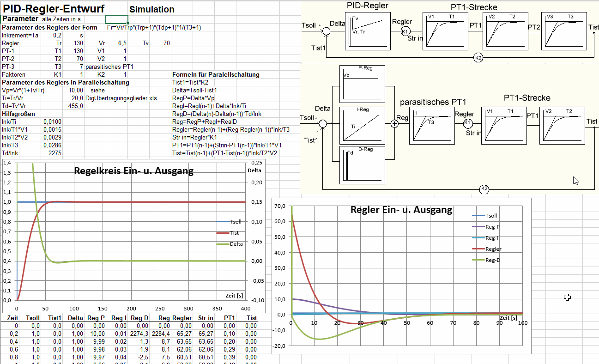Screen dimensions: 599x364
Task: Select the K1 circle in upper diagram
Action: pos(405,31)
